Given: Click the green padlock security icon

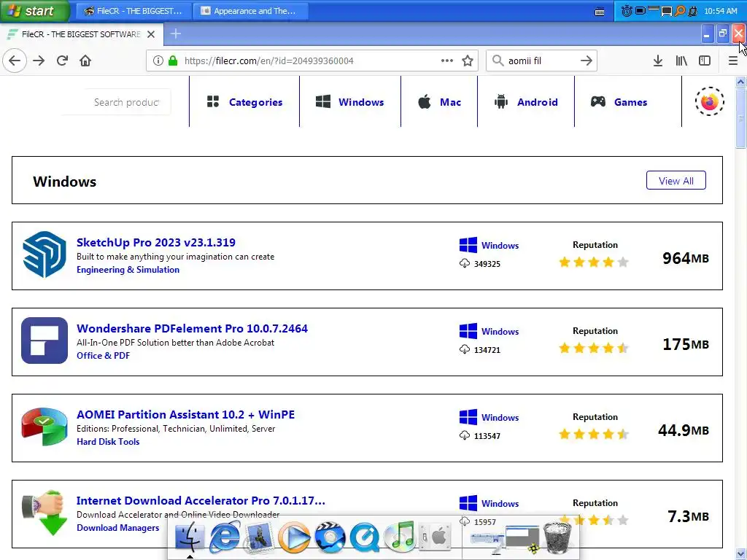Looking at the screenshot, I should [173, 61].
